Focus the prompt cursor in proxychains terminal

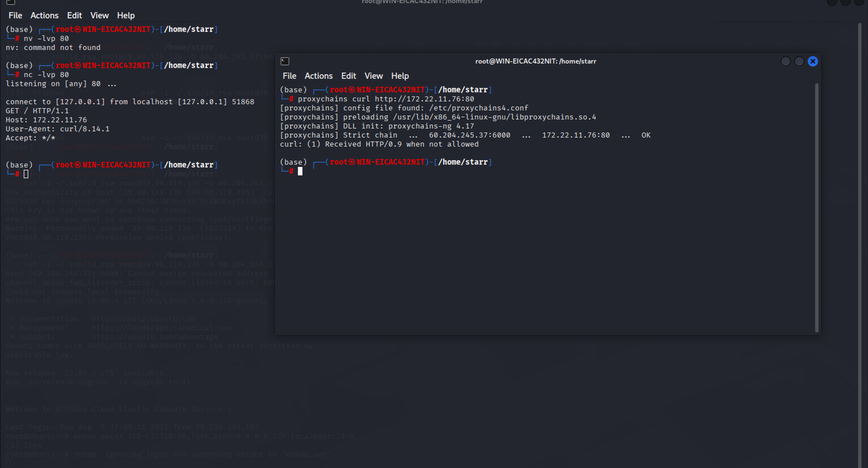click(300, 171)
